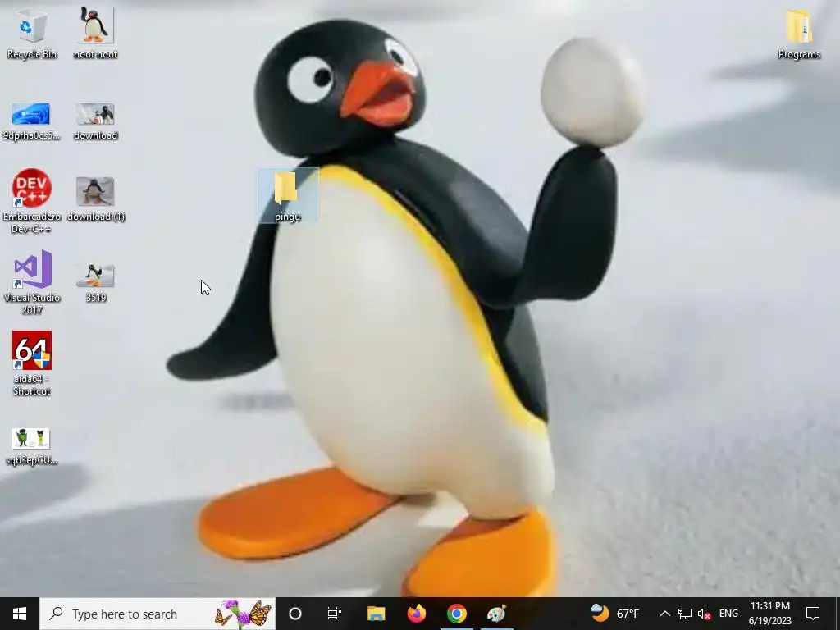840x630 pixels.
Task: Show hidden system tray icons
Action: pyautogui.click(x=664, y=614)
